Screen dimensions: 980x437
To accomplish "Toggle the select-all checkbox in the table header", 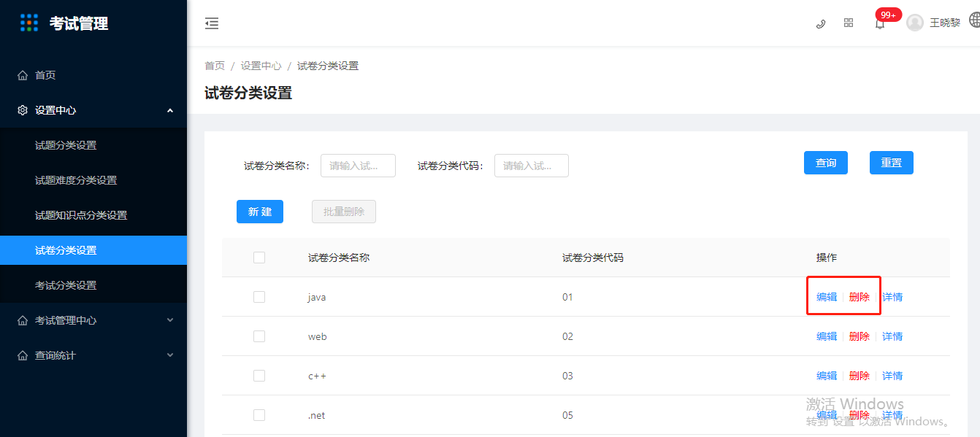I will click(259, 258).
